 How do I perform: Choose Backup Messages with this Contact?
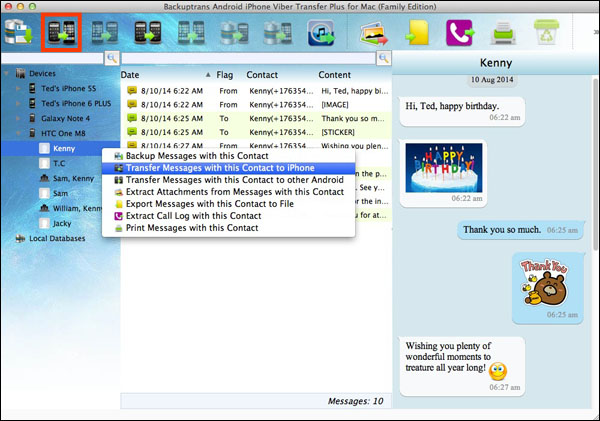[x=228, y=156]
